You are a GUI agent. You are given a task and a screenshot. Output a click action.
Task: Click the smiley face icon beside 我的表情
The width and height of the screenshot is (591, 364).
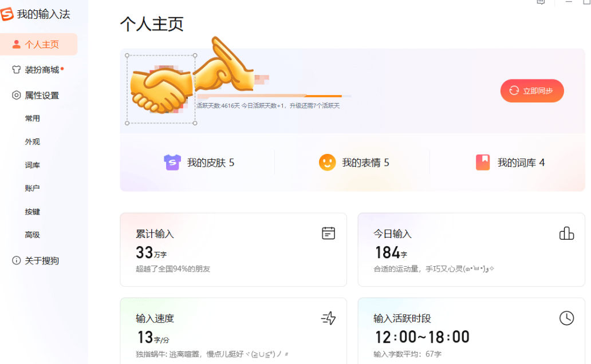(327, 163)
